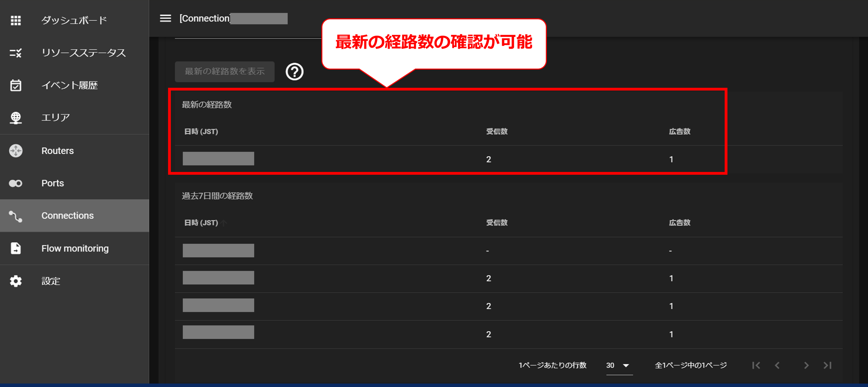Open the help question mark icon
The width and height of the screenshot is (868, 387).
295,72
